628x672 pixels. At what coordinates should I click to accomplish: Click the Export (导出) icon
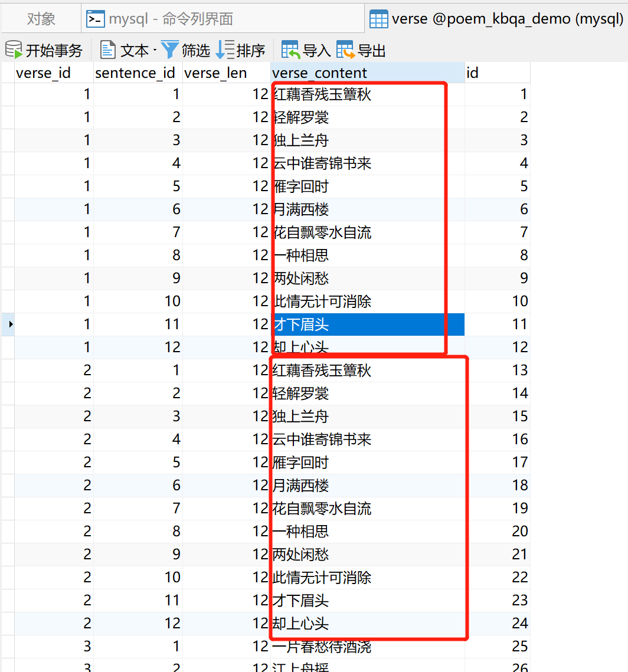click(x=344, y=50)
